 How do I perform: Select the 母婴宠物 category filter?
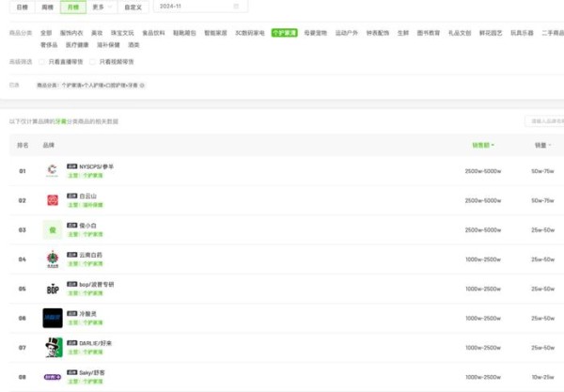click(316, 33)
